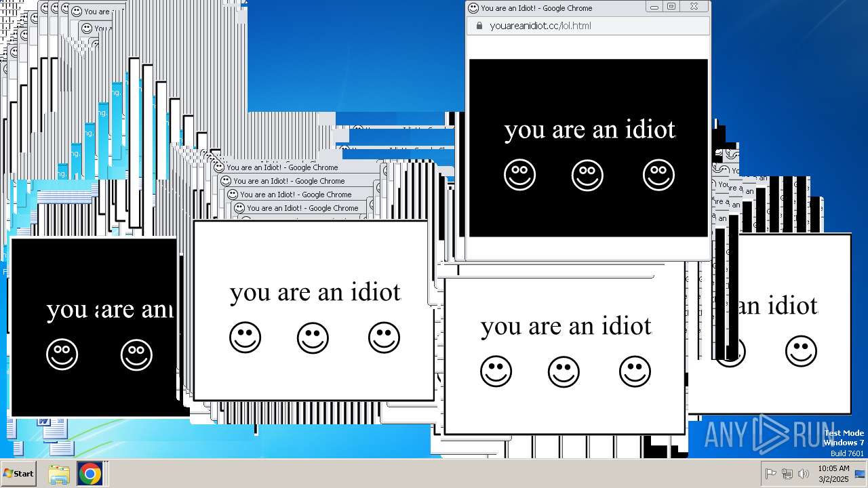The height and width of the screenshot is (488, 868).
Task: Click the front window title 'You are an Idiot! - Google Chrome'
Action: (x=536, y=8)
